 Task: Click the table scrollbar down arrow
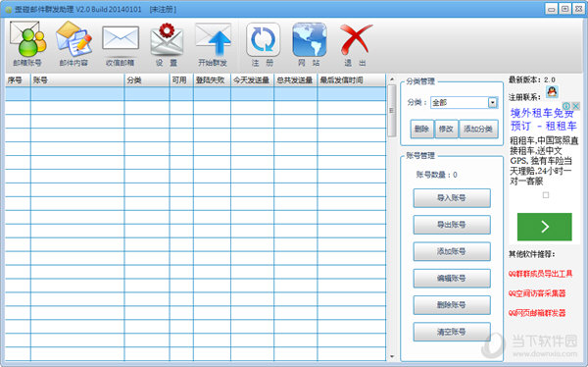392,356
